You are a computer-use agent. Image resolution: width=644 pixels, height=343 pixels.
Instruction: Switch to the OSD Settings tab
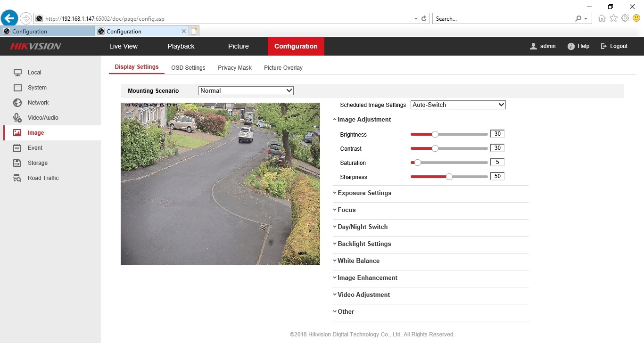[x=188, y=67]
